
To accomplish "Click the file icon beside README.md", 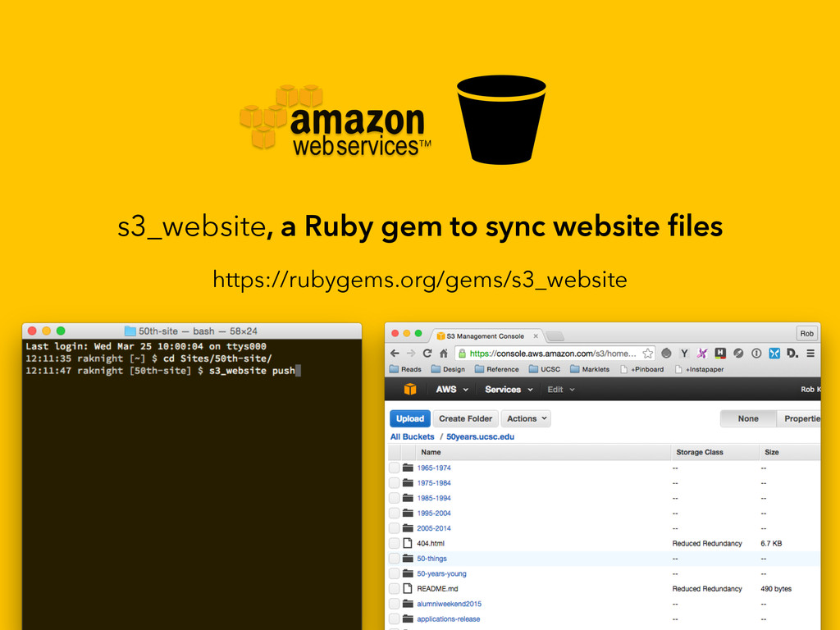I will pyautogui.click(x=408, y=589).
